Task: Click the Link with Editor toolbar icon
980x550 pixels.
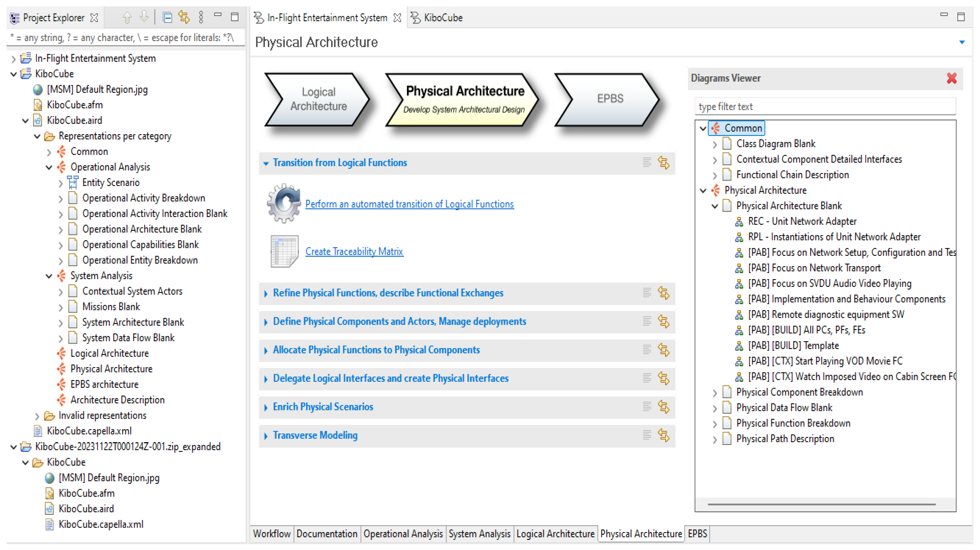Action: [x=184, y=17]
